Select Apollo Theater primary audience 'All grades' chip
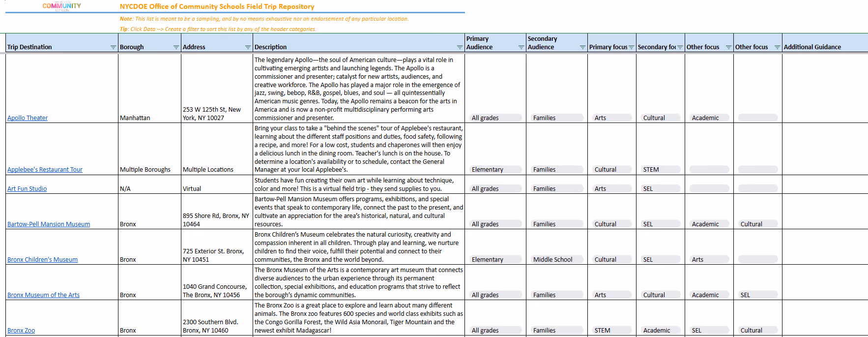This screenshot has width=868, height=337. tap(495, 118)
